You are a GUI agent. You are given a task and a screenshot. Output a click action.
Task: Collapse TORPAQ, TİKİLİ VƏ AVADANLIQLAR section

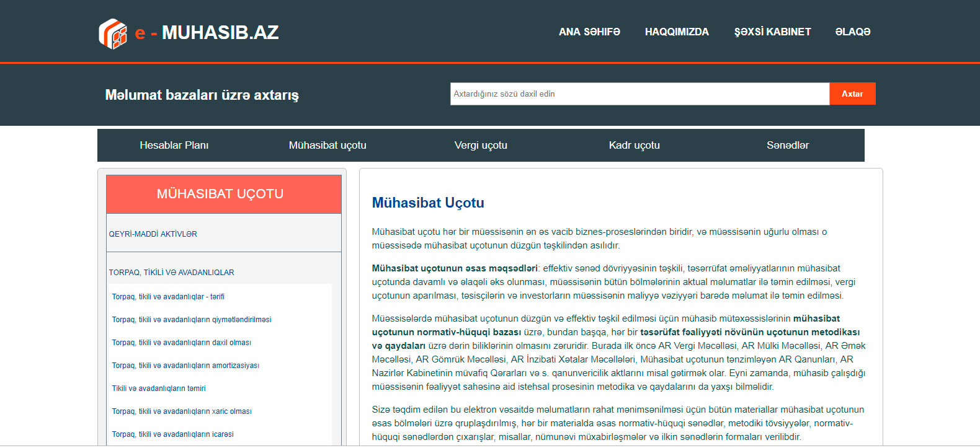point(172,273)
